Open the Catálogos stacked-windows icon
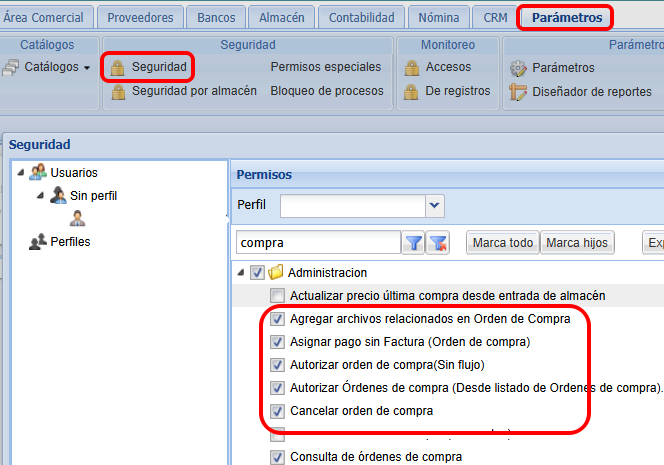 point(11,67)
